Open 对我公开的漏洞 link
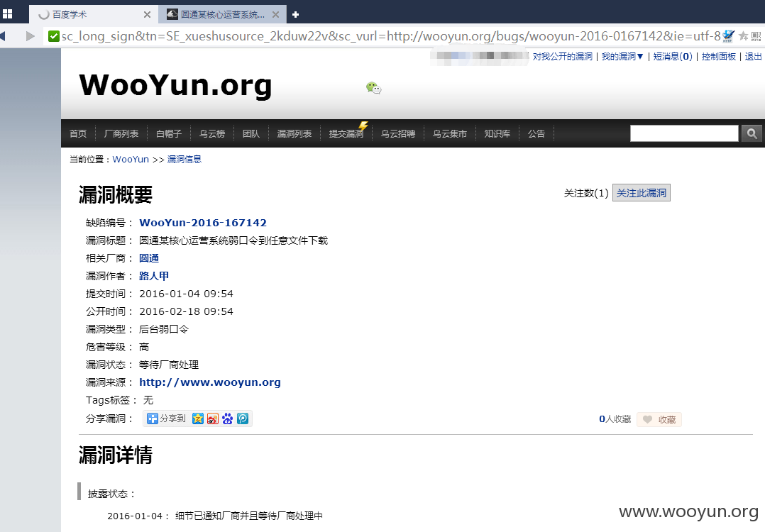Viewport: 765px width, 532px height. [x=562, y=57]
